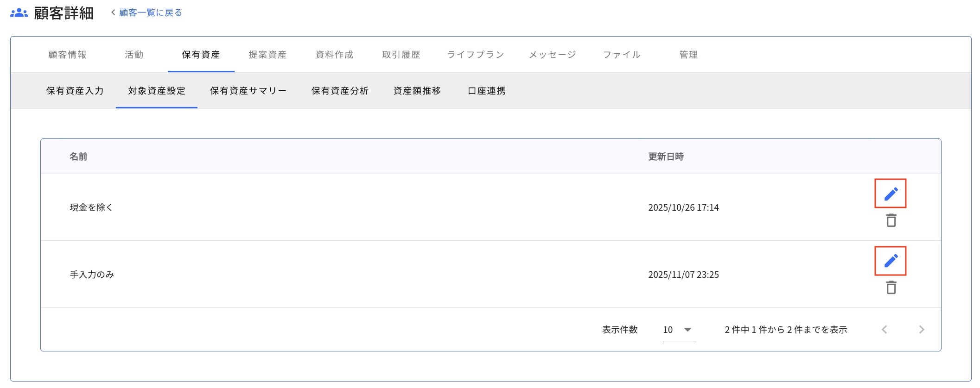The image size is (980, 388).
Task: Edit the 手入力のみ row with pencil icon
Action: (x=891, y=261)
